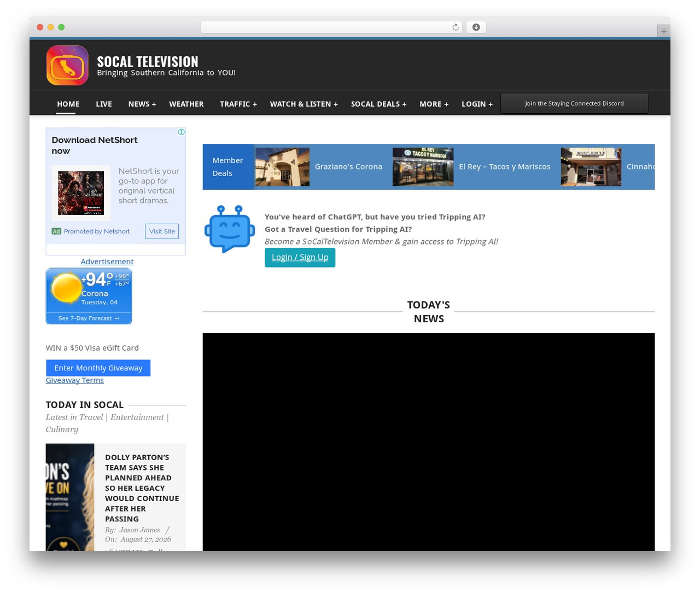This screenshot has height=593, width=700.
Task: Open the Dolly Parton article thumbnail
Action: point(70,497)
